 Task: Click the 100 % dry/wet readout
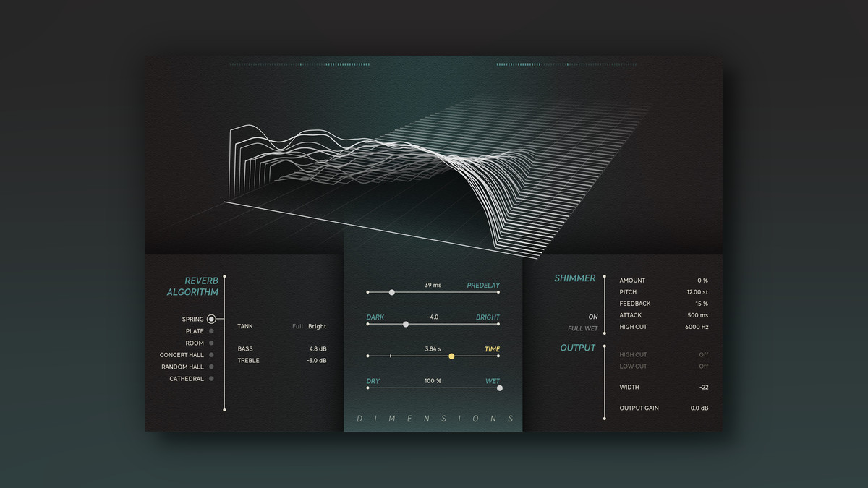pos(433,380)
